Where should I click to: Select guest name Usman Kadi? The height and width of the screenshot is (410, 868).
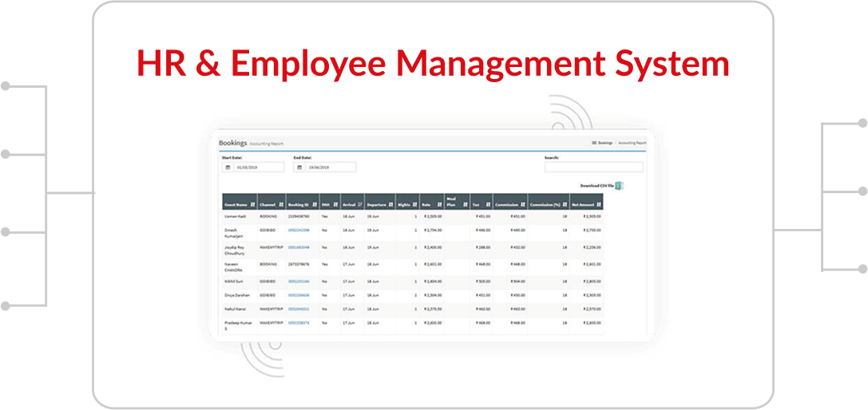234,216
